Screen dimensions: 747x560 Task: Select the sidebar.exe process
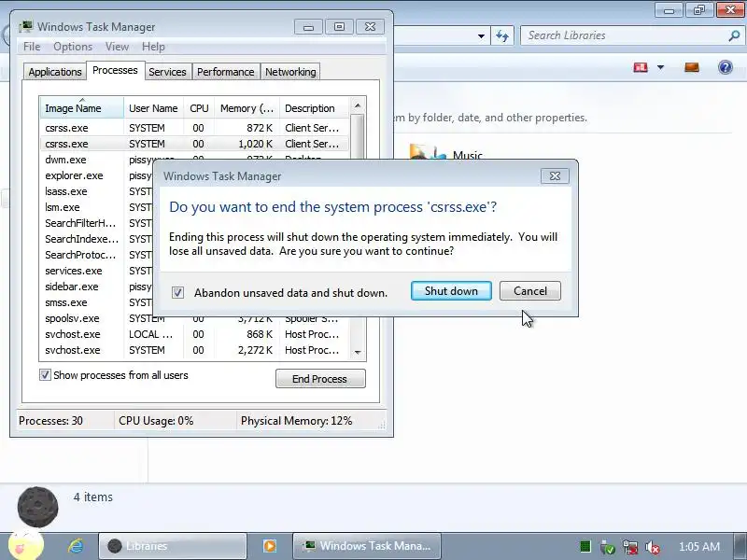coord(97,287)
